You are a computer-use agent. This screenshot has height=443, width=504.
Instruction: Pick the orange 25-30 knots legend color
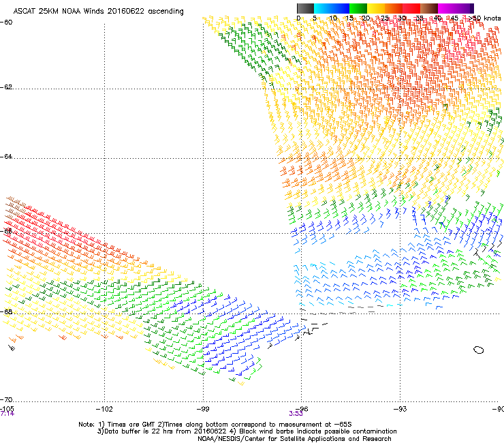pos(394,8)
